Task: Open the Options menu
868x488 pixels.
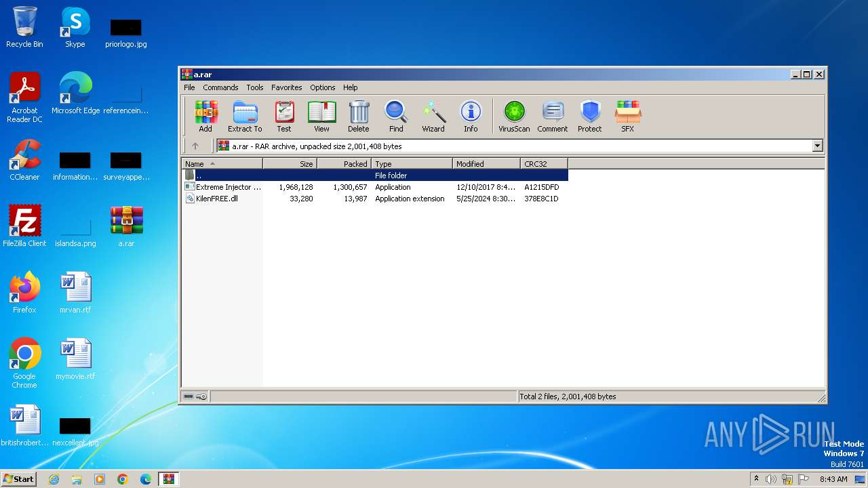Action: point(323,87)
